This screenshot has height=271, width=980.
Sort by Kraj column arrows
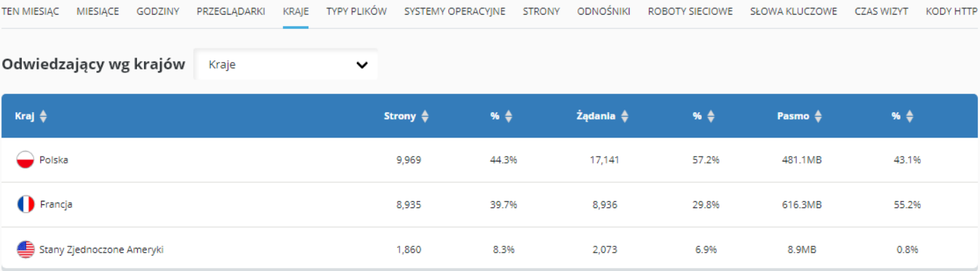tap(44, 117)
